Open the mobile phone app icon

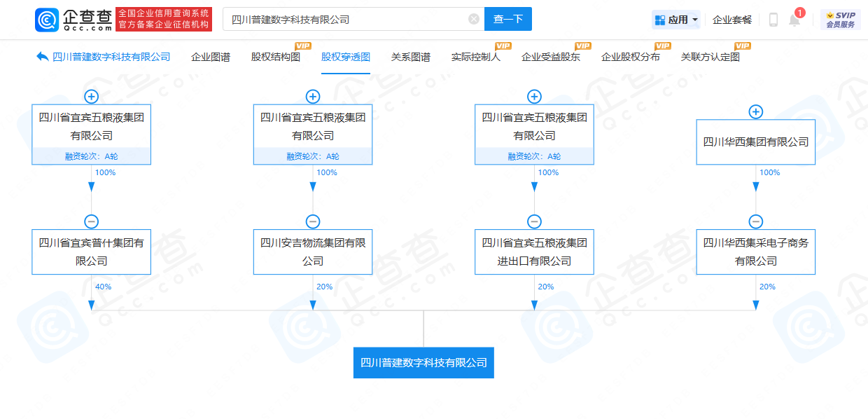[x=773, y=20]
